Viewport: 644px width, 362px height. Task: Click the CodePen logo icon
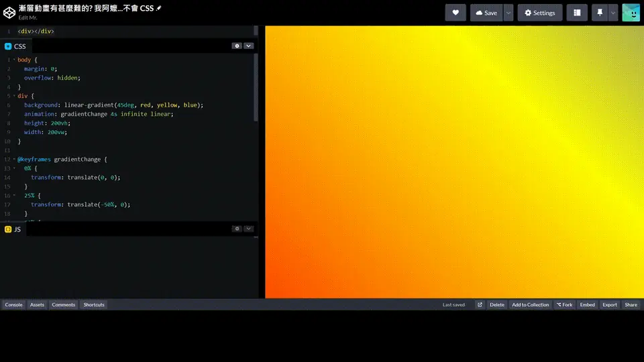[9, 13]
